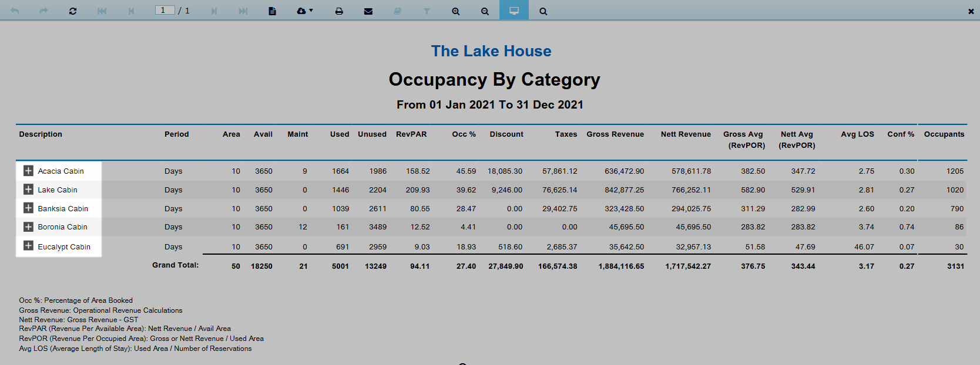
Task: Click Eucalypt Cabin Avg LOS value 46.07
Action: tap(864, 247)
